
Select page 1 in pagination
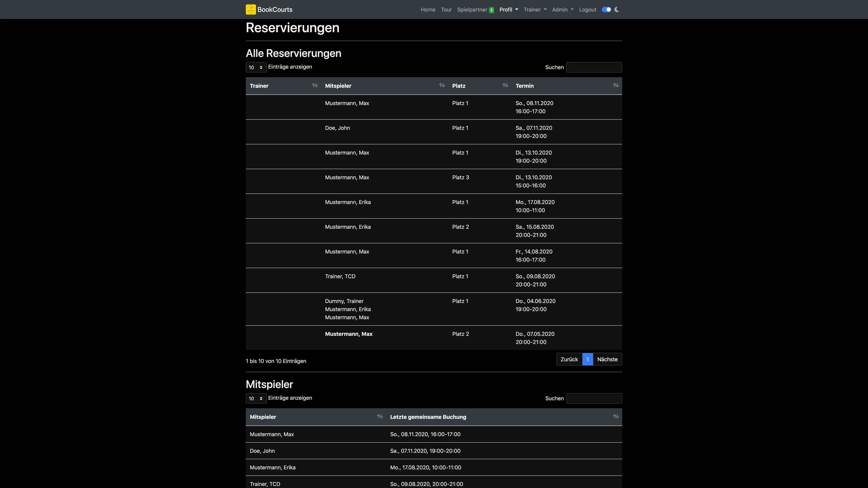pyautogui.click(x=587, y=359)
